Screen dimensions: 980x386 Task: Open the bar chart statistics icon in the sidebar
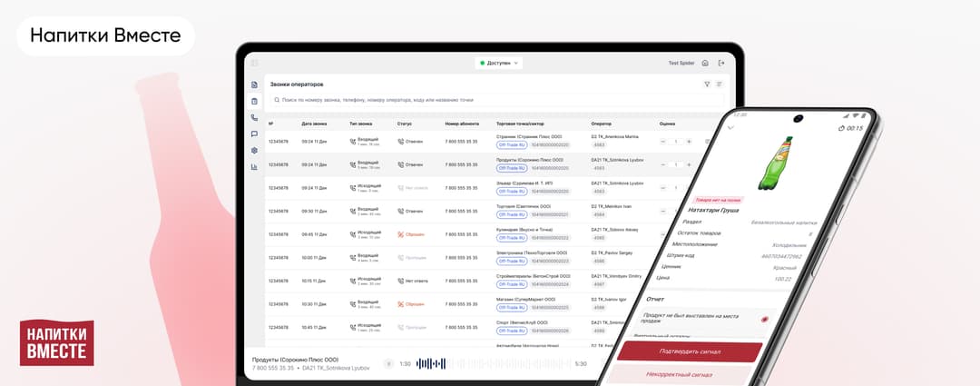[254, 167]
